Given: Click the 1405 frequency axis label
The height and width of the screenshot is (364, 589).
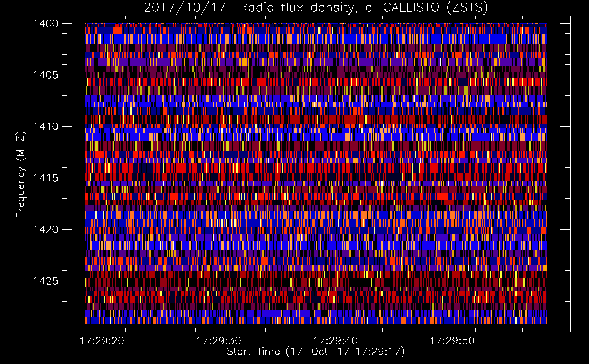Looking at the screenshot, I should point(46,75).
